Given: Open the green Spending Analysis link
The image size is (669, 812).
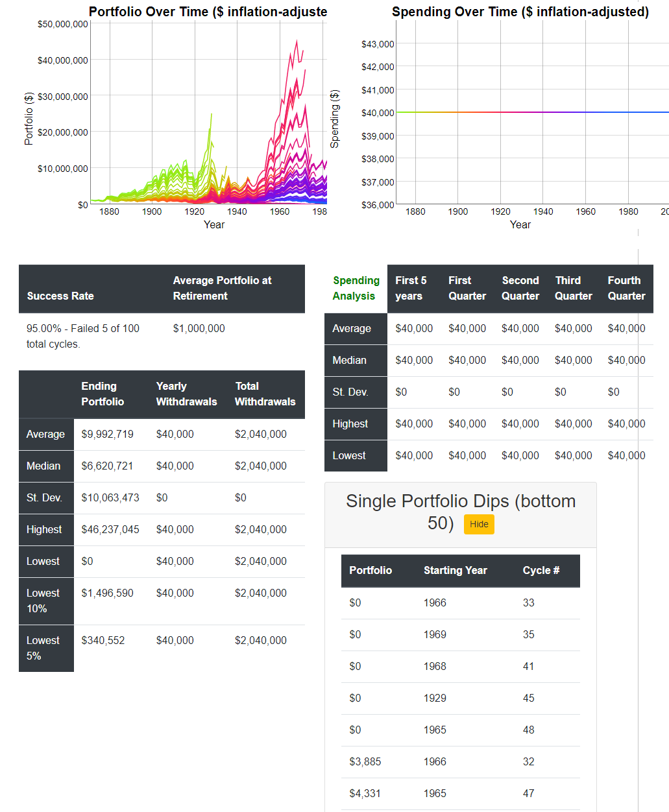Looking at the screenshot, I should coord(356,289).
